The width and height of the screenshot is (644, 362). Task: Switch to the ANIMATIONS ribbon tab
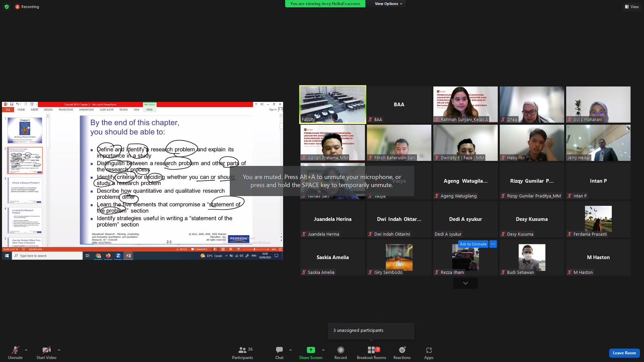tap(87, 110)
